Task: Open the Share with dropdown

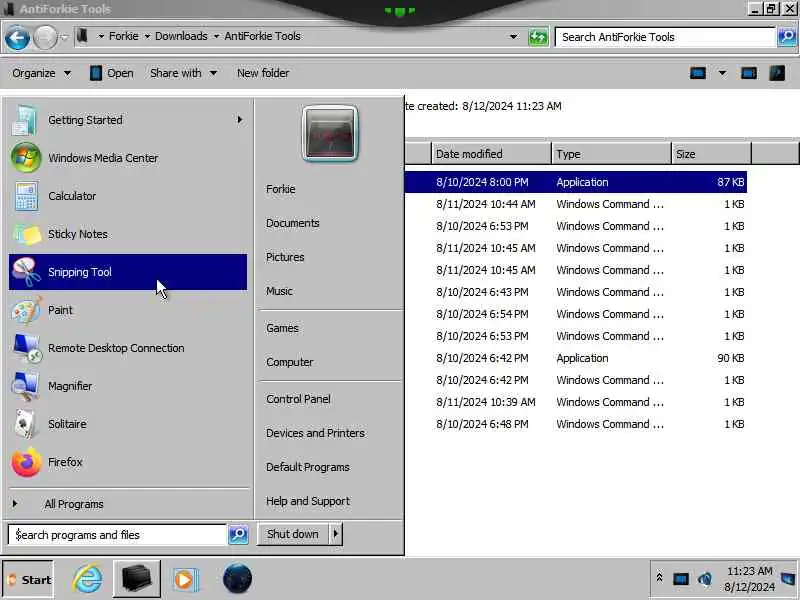Action: click(x=184, y=73)
